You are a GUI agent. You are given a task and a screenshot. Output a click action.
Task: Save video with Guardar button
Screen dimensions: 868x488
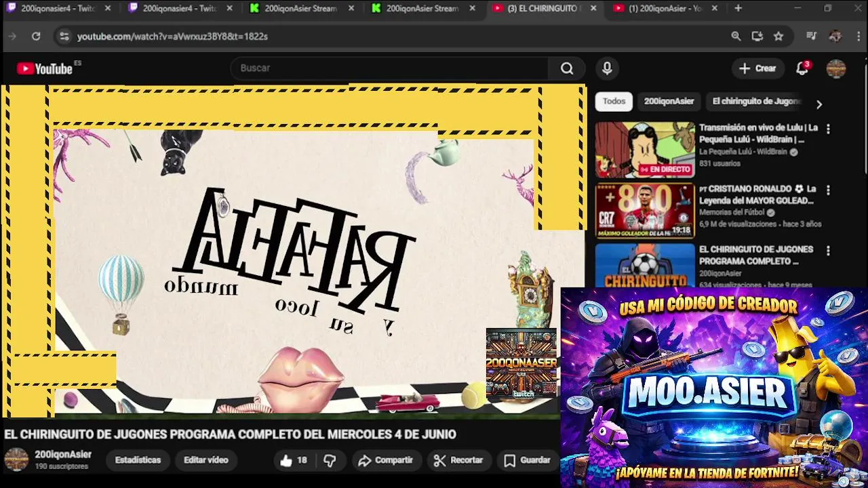(527, 460)
